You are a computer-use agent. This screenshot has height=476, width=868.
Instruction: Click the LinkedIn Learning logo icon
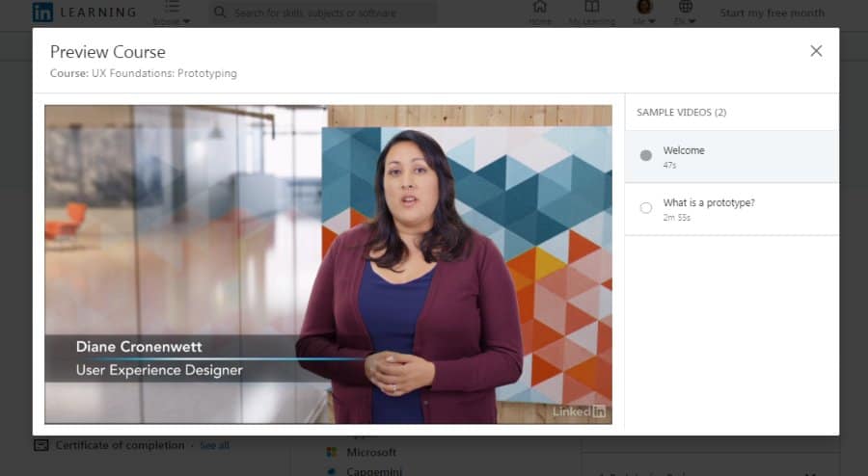42,13
